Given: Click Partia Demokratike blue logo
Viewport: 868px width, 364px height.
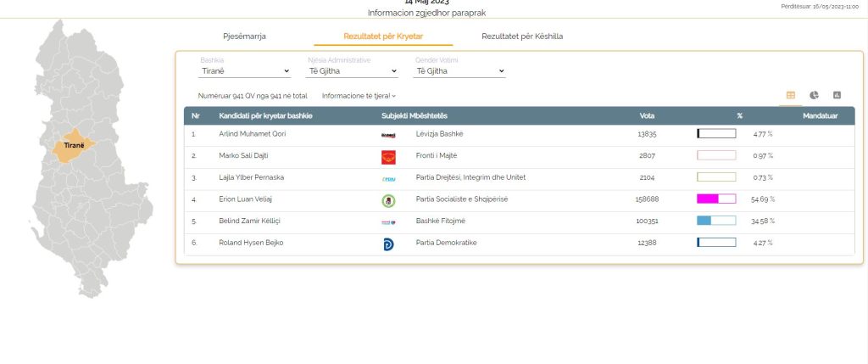Looking at the screenshot, I should tap(388, 244).
